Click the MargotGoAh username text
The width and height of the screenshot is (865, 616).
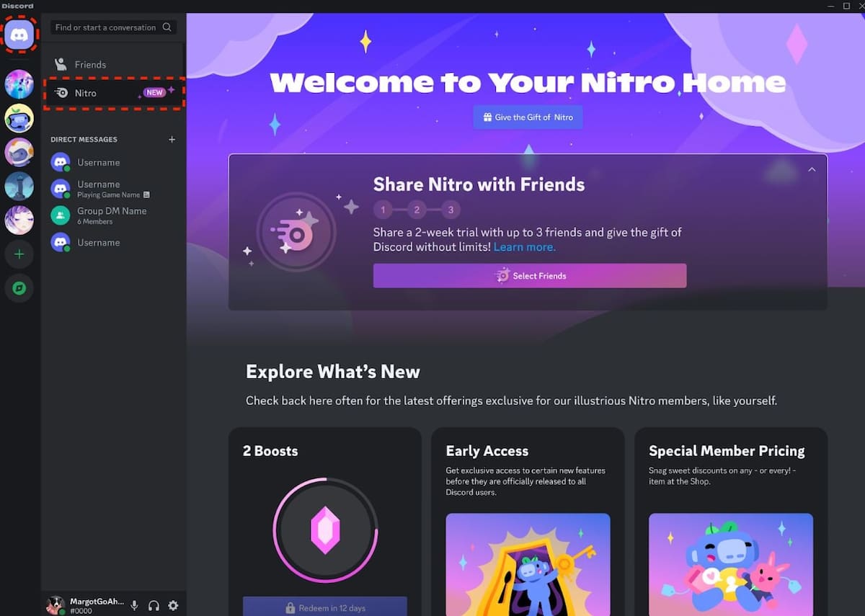tap(97, 602)
